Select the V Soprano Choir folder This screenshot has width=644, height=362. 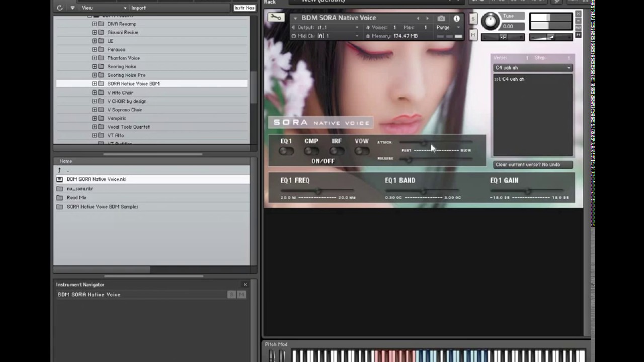[125, 109]
